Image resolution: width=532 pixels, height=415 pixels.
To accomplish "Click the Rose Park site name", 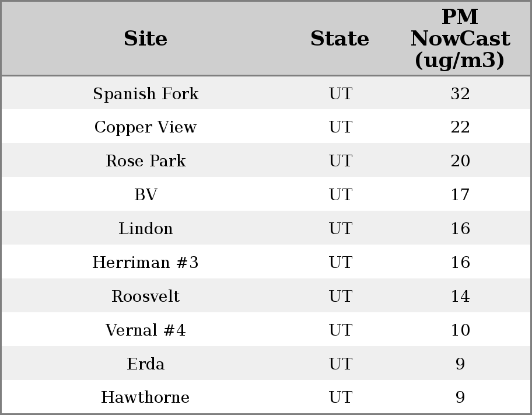I will [x=145, y=161].
